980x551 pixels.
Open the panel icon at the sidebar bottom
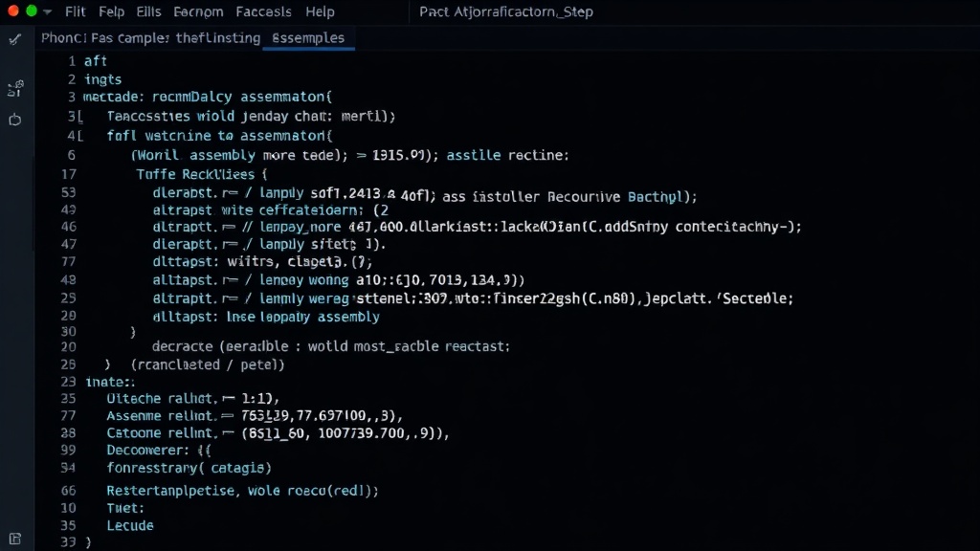15,539
